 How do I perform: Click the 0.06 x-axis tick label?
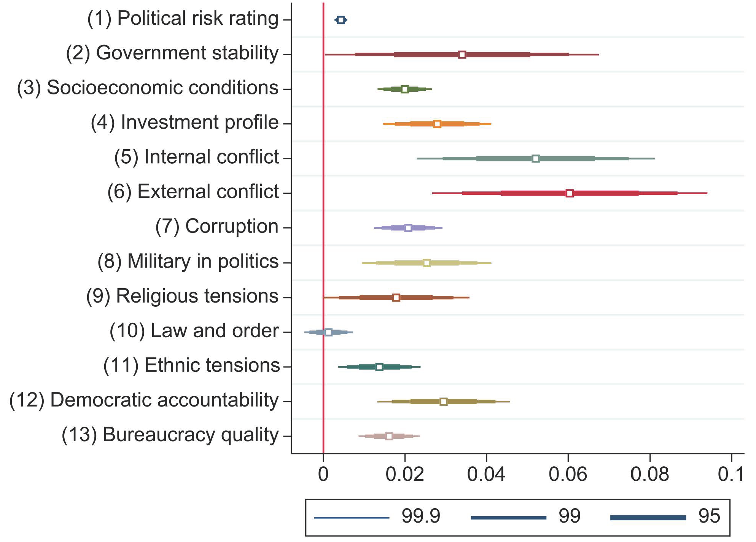click(568, 474)
